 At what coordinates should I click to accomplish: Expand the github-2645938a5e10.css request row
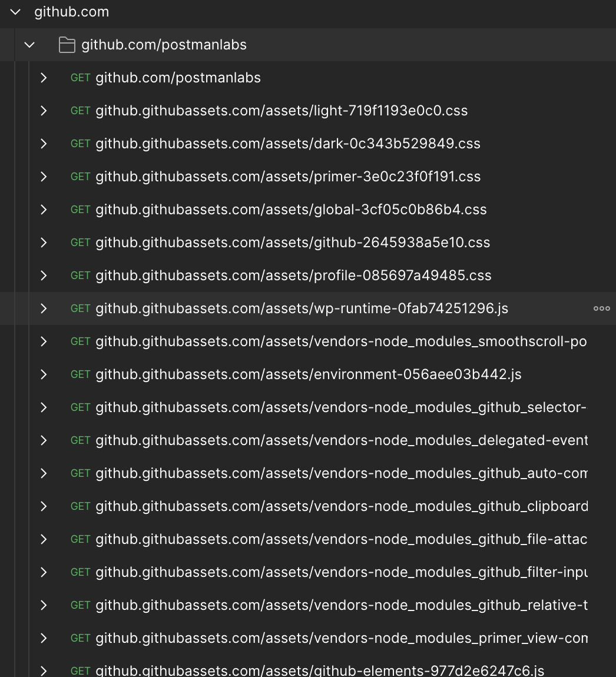pyautogui.click(x=44, y=243)
